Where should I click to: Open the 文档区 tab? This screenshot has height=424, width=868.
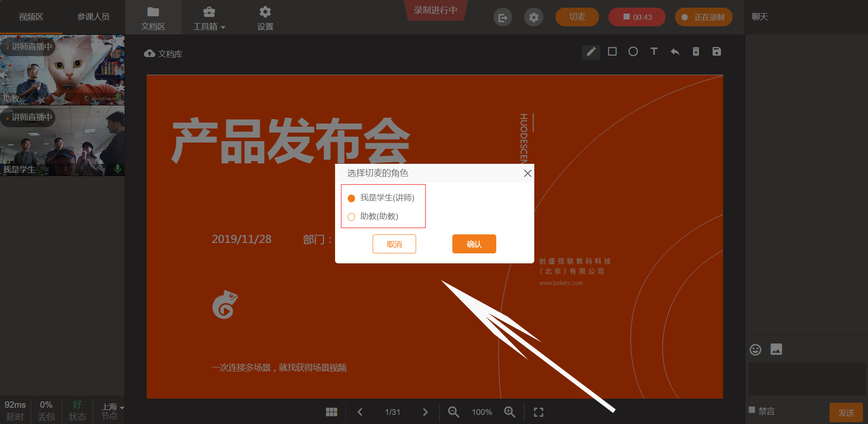[x=153, y=18]
